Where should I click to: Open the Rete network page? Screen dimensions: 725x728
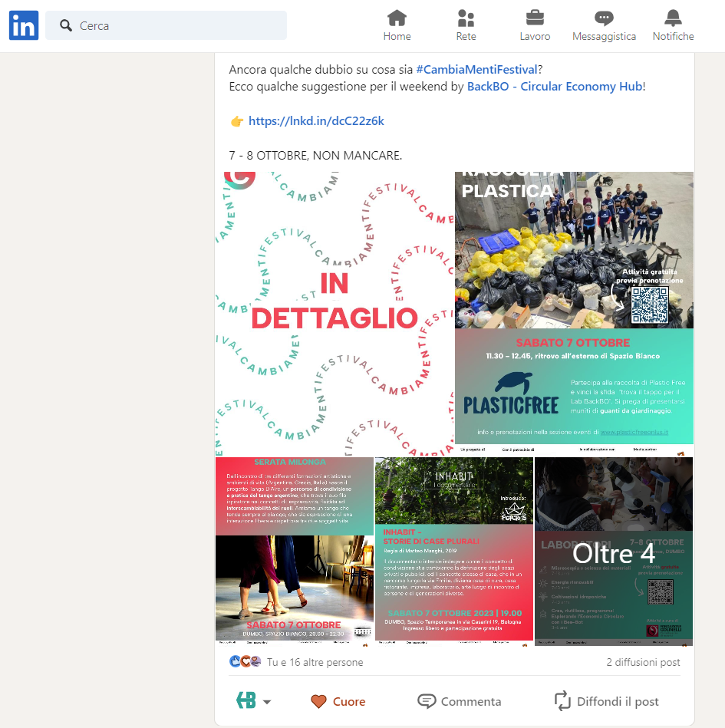click(x=466, y=26)
